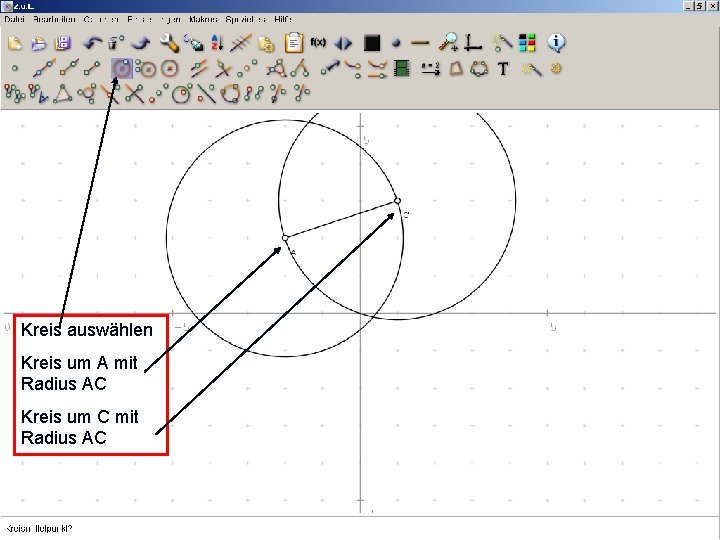Select the line through two points tool
The image size is (720, 540).
point(45,68)
